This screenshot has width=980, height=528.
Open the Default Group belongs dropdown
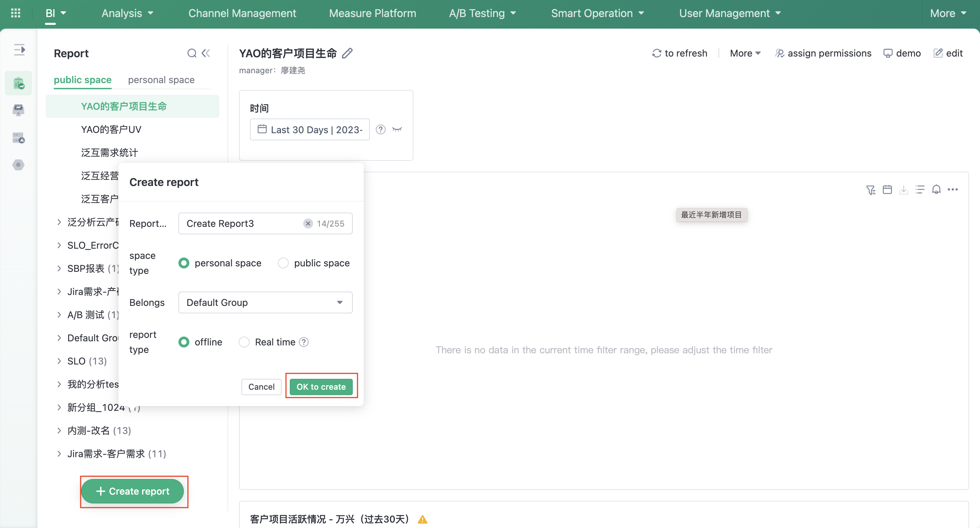tap(265, 302)
